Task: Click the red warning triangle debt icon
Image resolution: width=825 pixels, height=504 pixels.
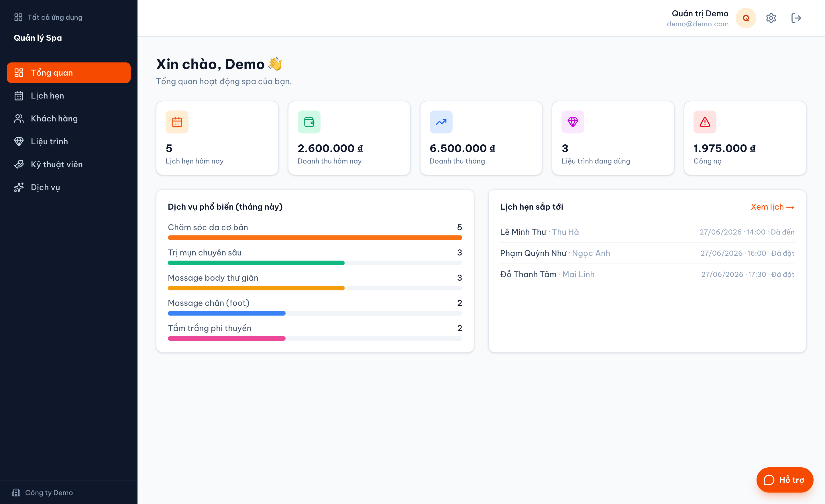Action: [705, 122]
